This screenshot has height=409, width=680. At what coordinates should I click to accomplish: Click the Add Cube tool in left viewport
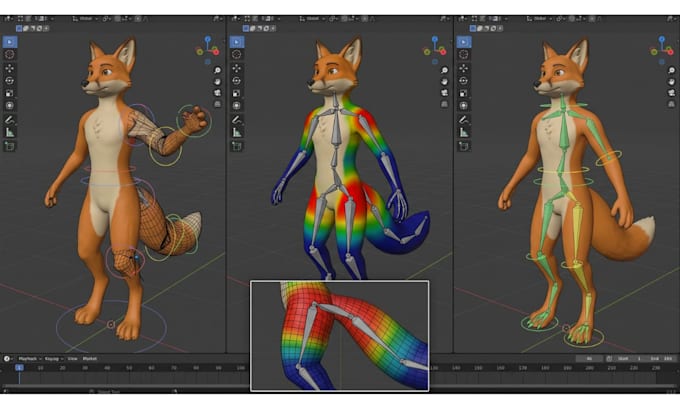coord(10,146)
